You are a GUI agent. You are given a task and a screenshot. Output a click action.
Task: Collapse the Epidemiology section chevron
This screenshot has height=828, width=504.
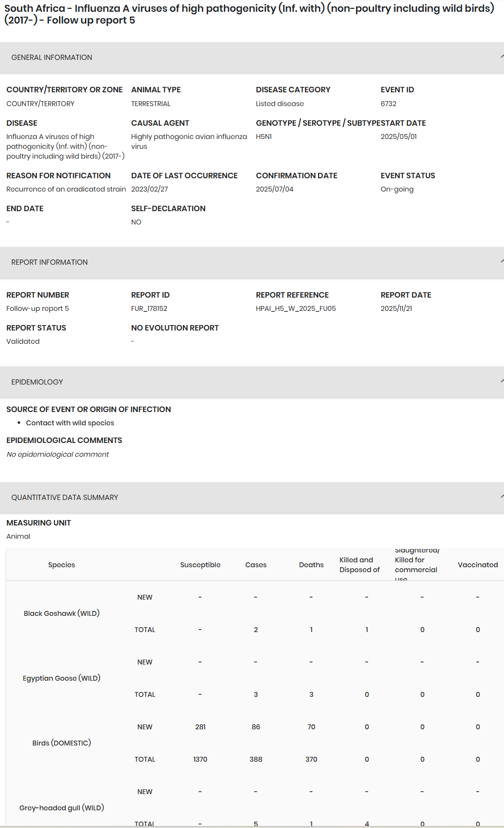[x=502, y=382]
